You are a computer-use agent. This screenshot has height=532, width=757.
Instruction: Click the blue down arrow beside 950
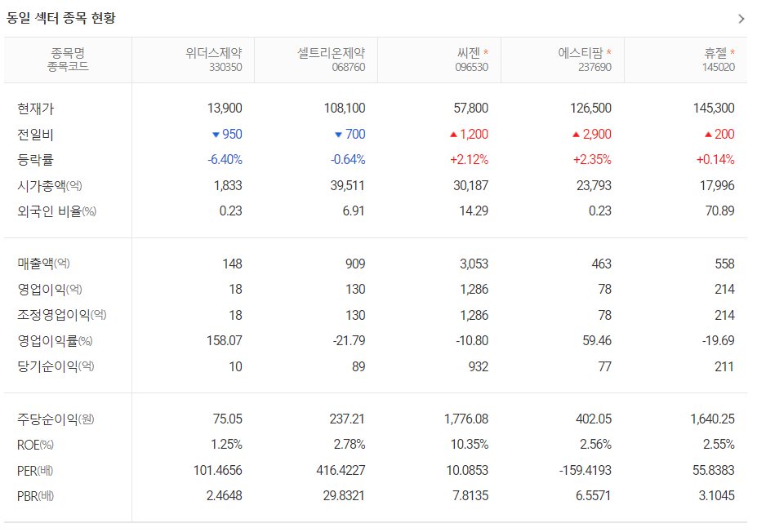[x=216, y=135]
